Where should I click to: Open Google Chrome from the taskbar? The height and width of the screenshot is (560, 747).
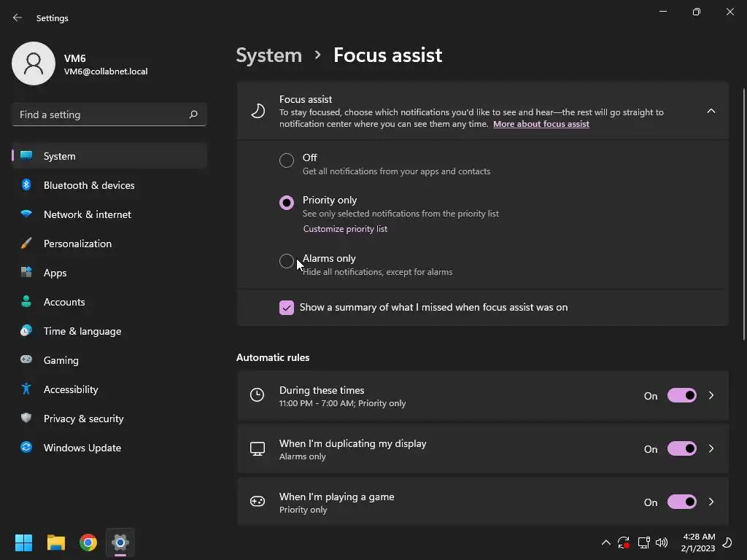pos(88,542)
